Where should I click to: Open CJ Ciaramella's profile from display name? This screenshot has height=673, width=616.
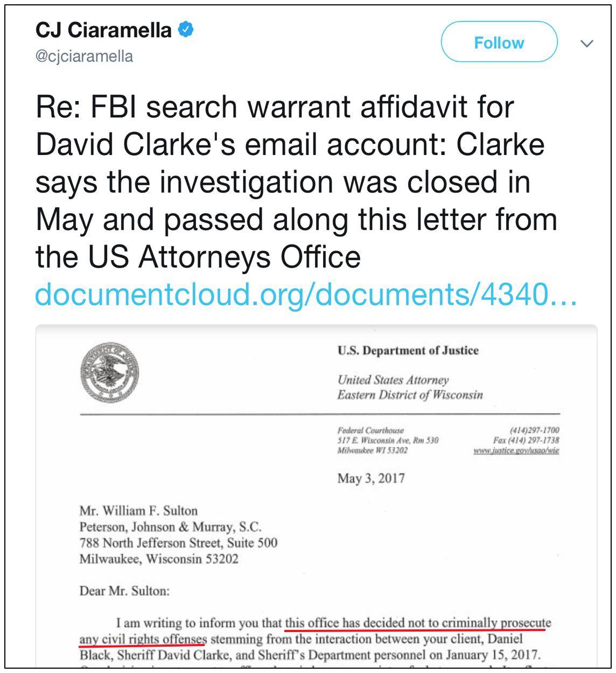pos(103,30)
